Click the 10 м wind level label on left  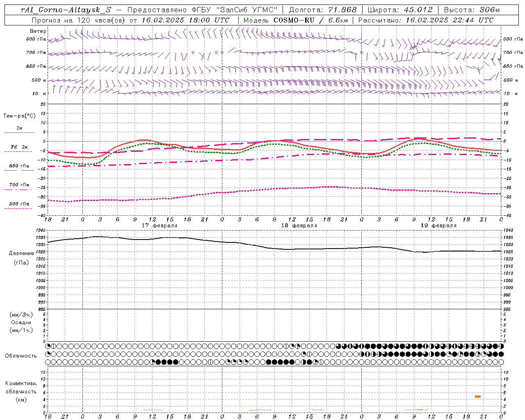[x=40, y=94]
